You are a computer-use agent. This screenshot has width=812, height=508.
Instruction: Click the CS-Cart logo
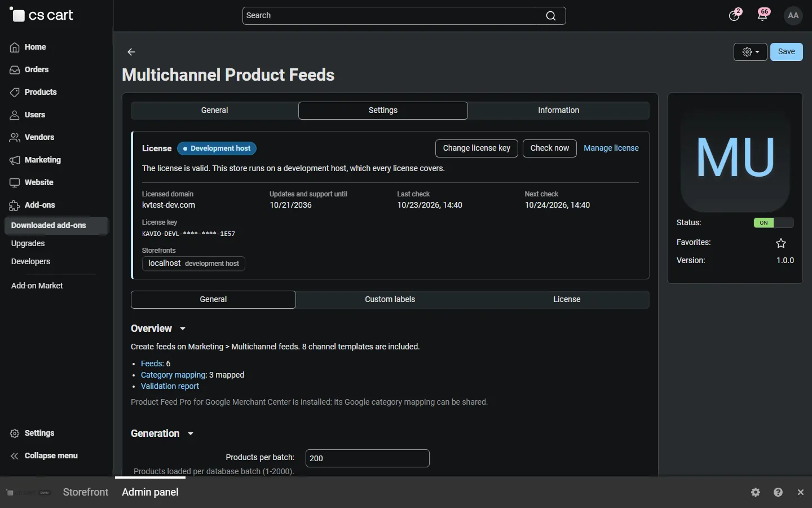(42, 15)
